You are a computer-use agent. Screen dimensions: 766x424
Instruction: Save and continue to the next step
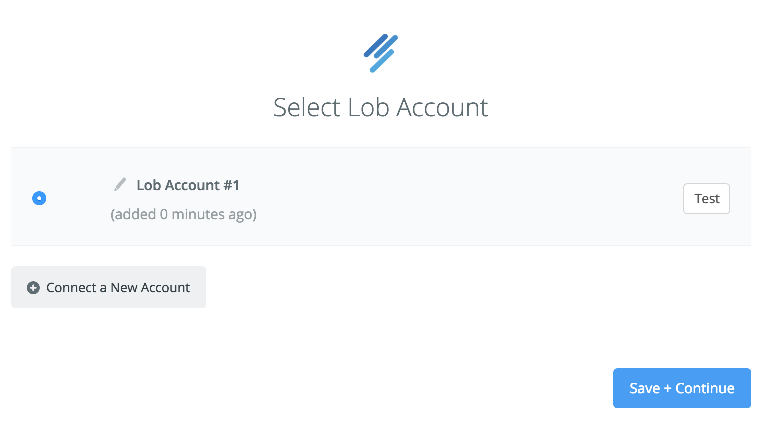681,388
